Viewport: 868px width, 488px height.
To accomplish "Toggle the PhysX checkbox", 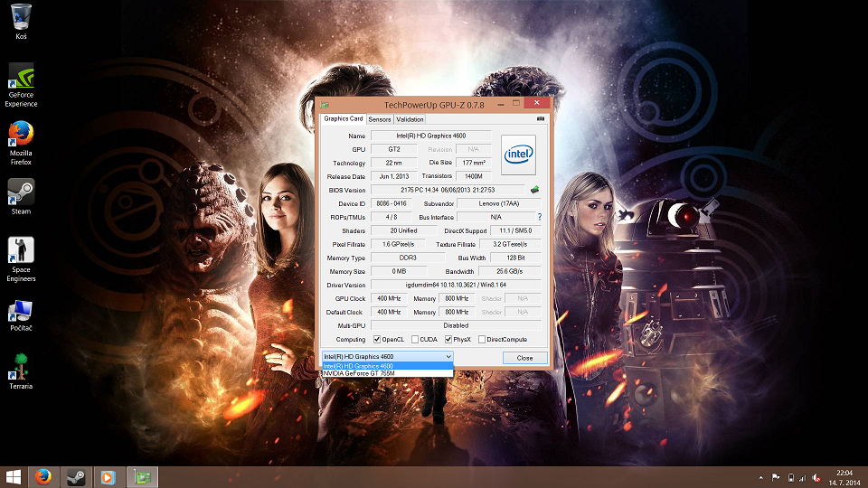I will [x=448, y=339].
